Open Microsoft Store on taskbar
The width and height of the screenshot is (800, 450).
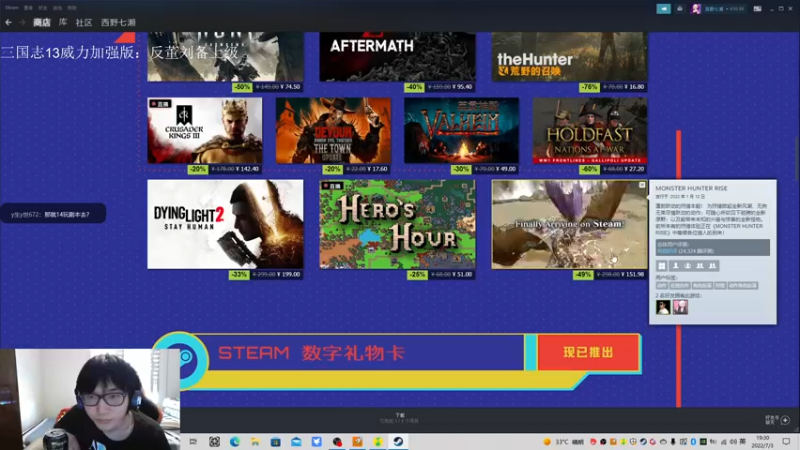pyautogui.click(x=276, y=442)
